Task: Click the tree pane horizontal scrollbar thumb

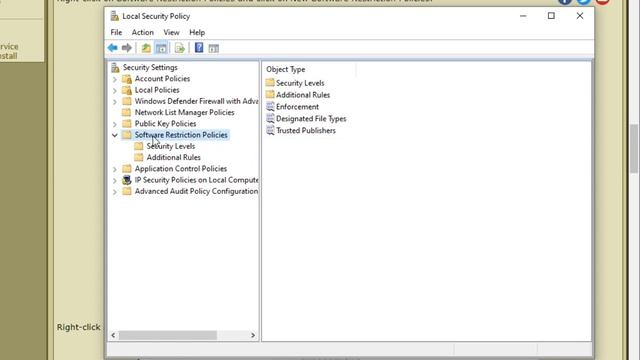Action: [168, 335]
